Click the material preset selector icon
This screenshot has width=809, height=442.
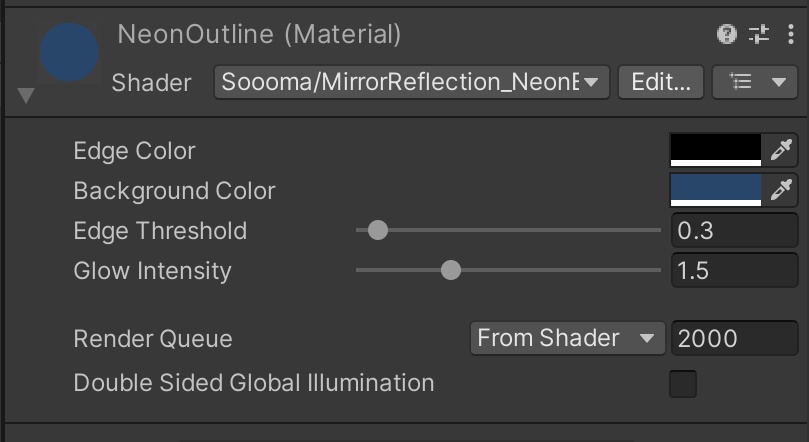[x=759, y=35]
